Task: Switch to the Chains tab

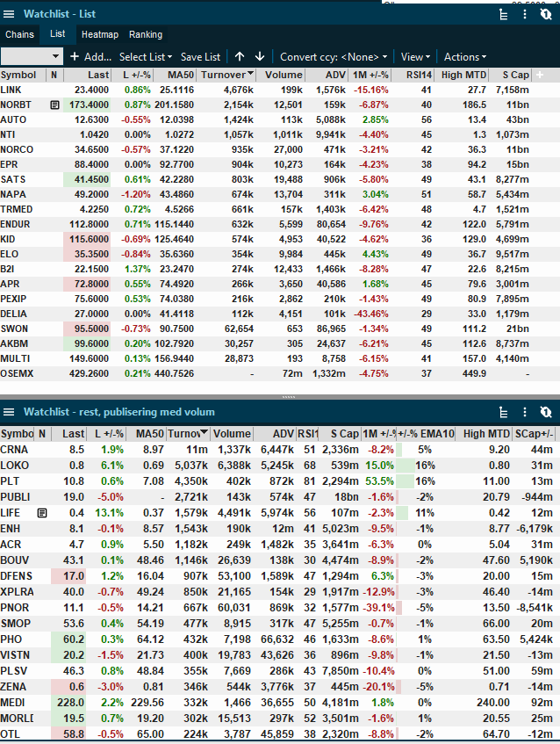Action: pyautogui.click(x=19, y=34)
